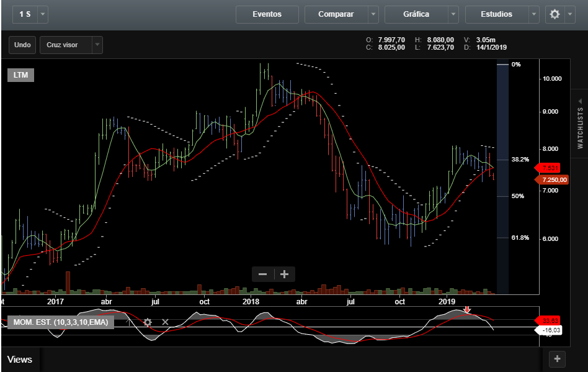Click the Undo button
This screenshot has height=372, width=588.
tap(22, 45)
